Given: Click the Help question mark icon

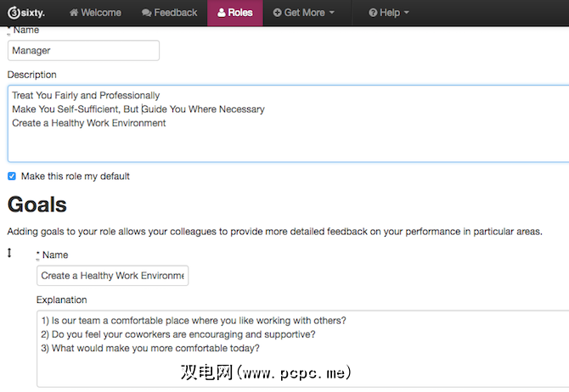Looking at the screenshot, I should click(x=373, y=13).
